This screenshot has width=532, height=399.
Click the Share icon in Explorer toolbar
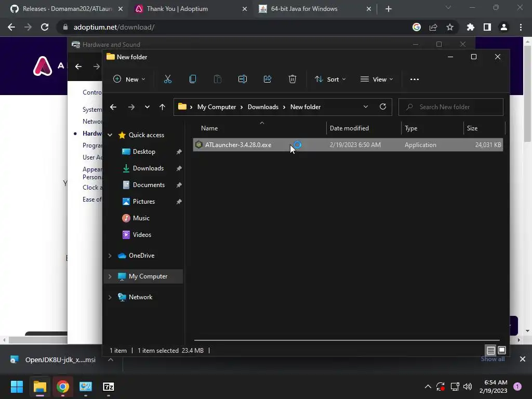tap(268, 79)
